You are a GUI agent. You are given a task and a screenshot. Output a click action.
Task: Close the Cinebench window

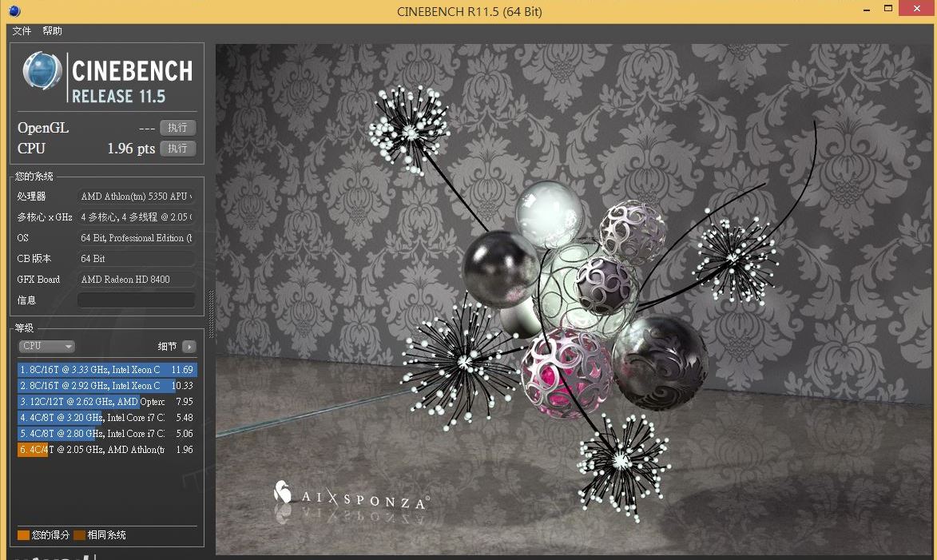(917, 9)
